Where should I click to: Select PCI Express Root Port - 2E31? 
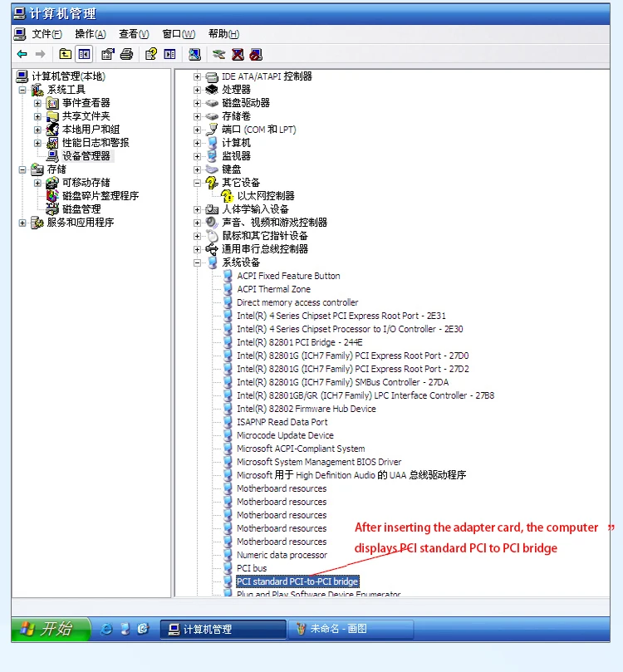pyautogui.click(x=341, y=316)
